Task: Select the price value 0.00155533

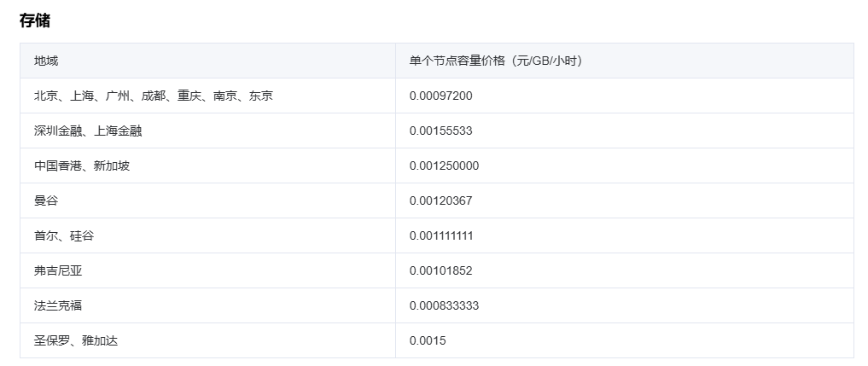Action: click(x=440, y=131)
